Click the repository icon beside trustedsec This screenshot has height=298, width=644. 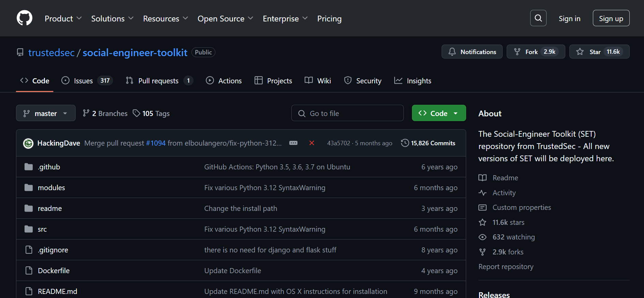(20, 52)
